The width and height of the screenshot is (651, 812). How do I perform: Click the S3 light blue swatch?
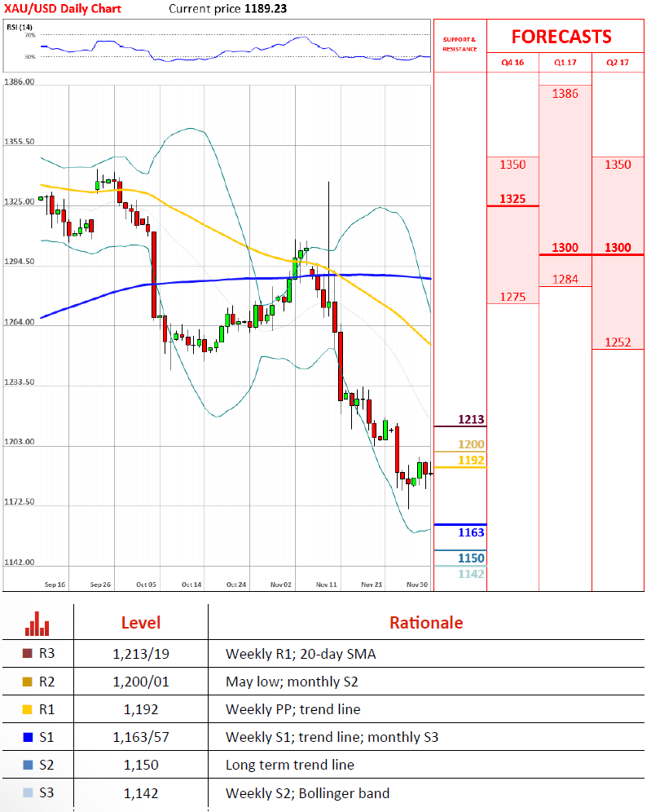click(x=28, y=792)
